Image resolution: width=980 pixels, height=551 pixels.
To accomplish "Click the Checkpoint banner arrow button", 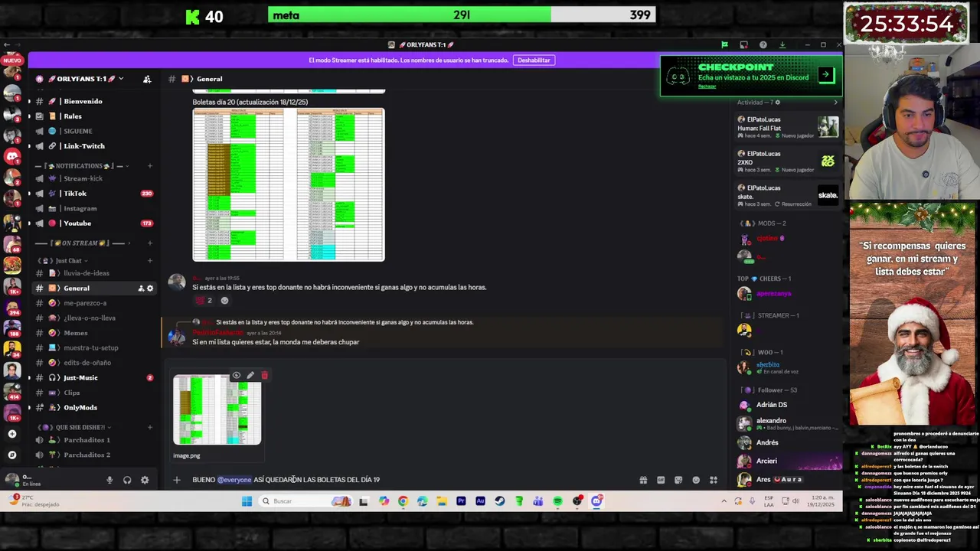I will click(825, 75).
